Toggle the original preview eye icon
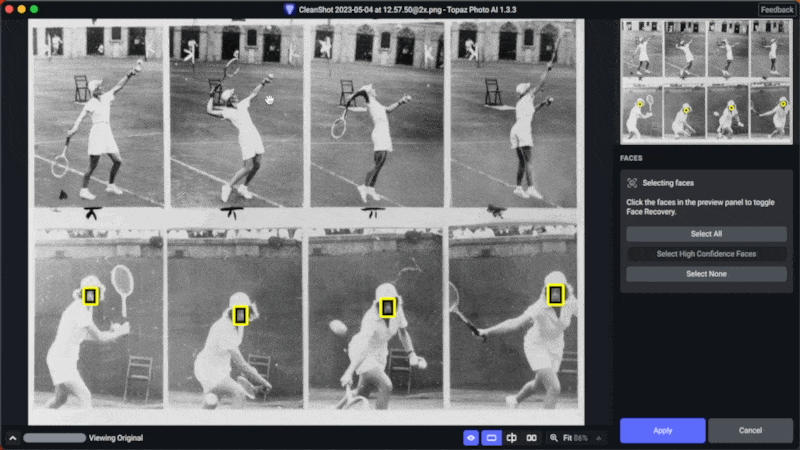Screen dimensions: 800x450 (471, 438)
